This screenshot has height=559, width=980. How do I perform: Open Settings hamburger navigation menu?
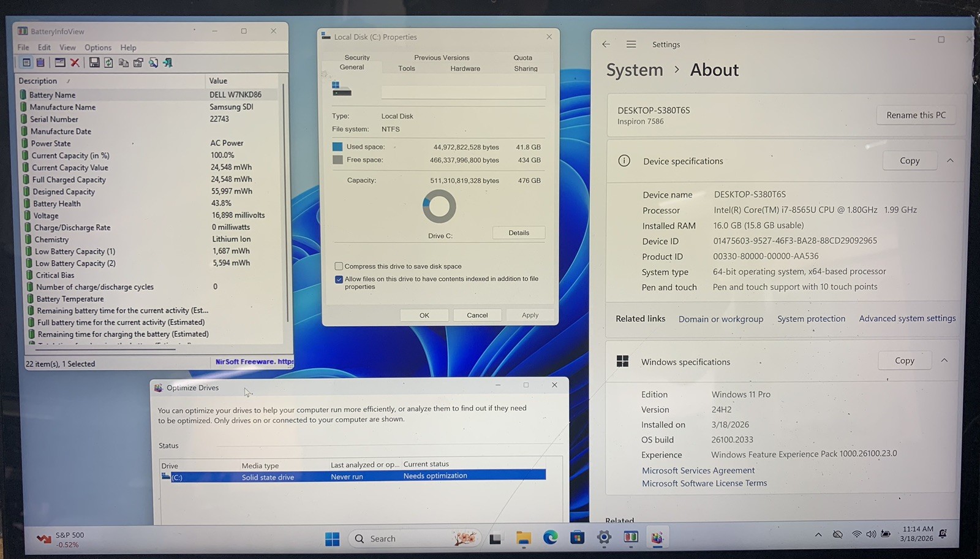[631, 44]
